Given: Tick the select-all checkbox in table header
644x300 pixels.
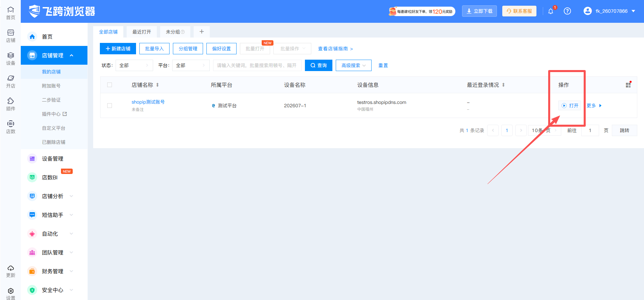Looking at the screenshot, I should tap(110, 85).
